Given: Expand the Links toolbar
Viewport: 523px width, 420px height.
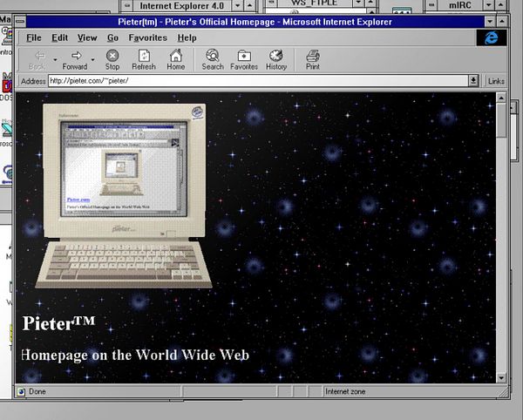Looking at the screenshot, I should (x=496, y=81).
